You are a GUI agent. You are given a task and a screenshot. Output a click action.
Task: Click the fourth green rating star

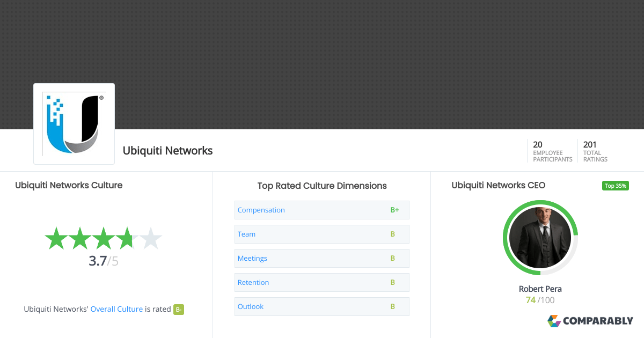(127, 238)
